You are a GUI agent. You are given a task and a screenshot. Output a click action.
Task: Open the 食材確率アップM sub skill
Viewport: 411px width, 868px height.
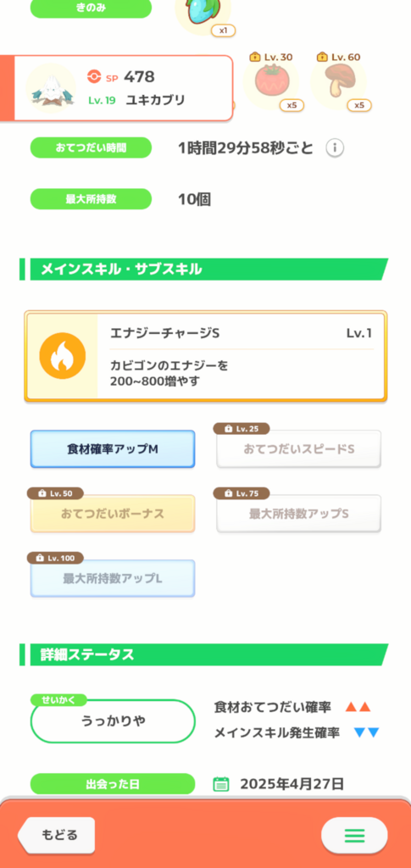tap(113, 449)
